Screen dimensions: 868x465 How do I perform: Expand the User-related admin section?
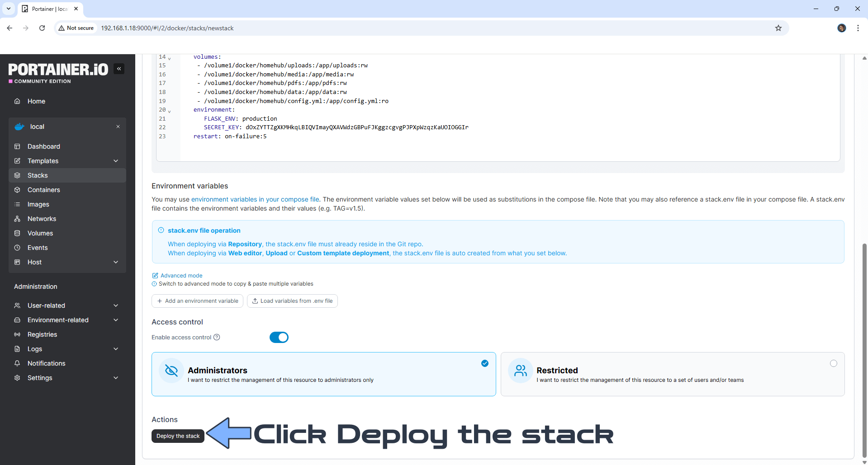pos(116,305)
